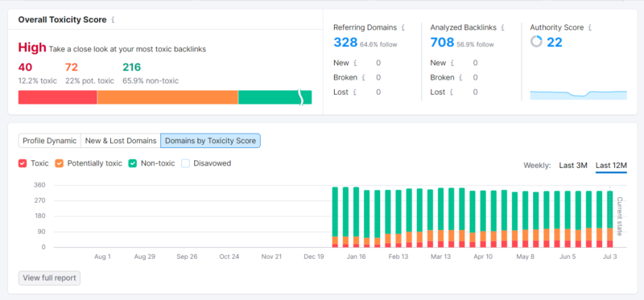644x300 pixels.
Task: Click info icon beside Broken under Analyzed Backlinks
Action: pos(460,77)
